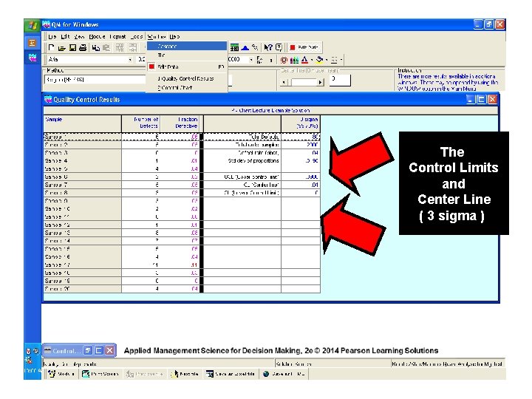Image resolution: width=532 pixels, height=399 pixels.
Task: Click the context help arrow-question icon
Action: point(268,47)
